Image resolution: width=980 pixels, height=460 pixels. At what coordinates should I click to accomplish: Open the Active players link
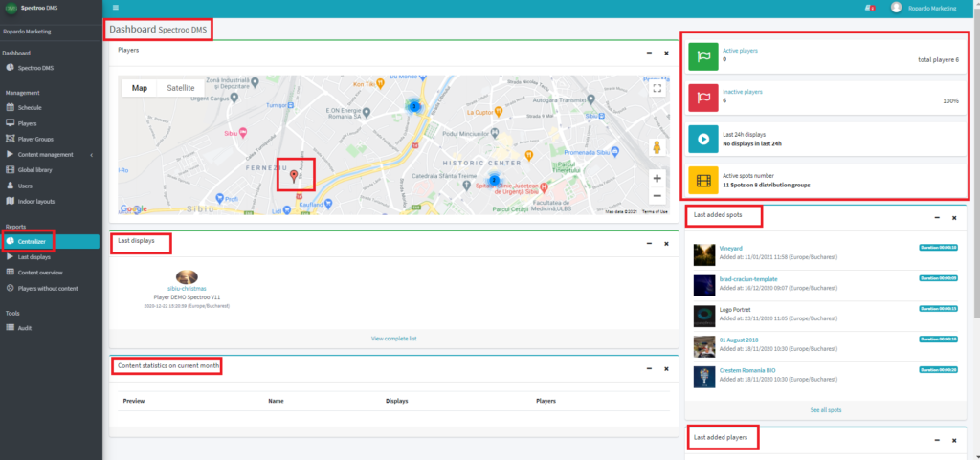point(740,51)
